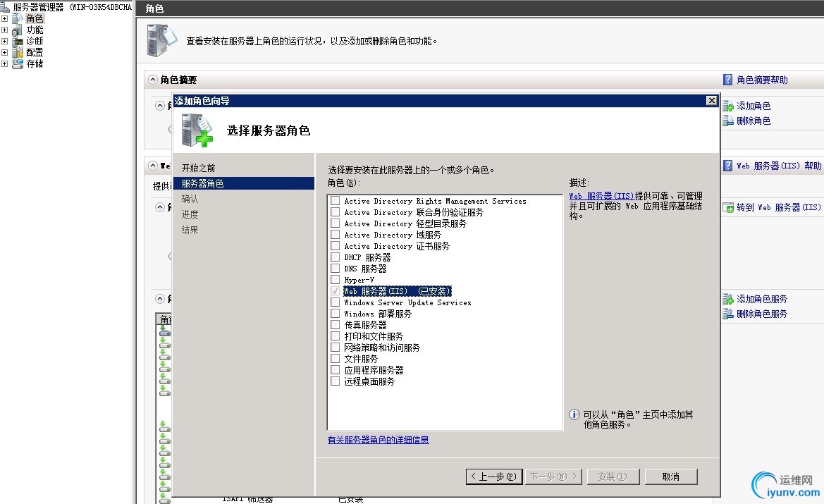Image resolution: width=824 pixels, height=504 pixels.
Task: Click the 删除角色 icon in right pane
Action: [x=728, y=121]
